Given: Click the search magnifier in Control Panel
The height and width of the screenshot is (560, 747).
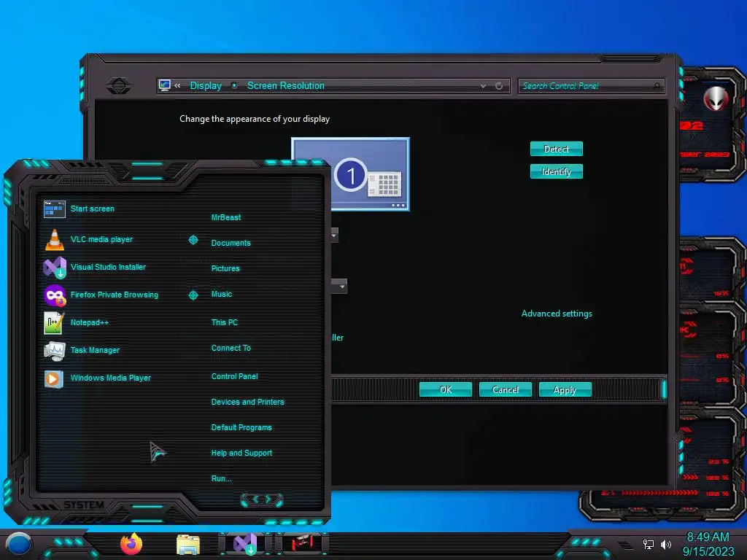Looking at the screenshot, I should pos(657,86).
